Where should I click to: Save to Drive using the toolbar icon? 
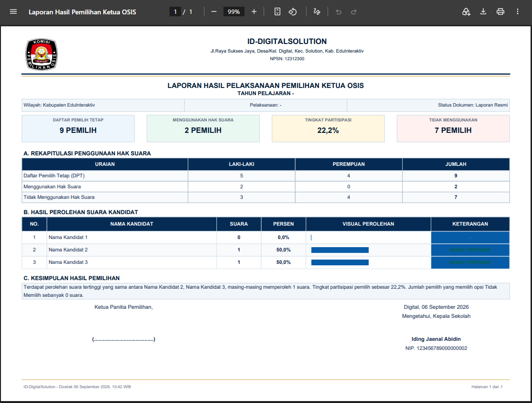tap(466, 12)
